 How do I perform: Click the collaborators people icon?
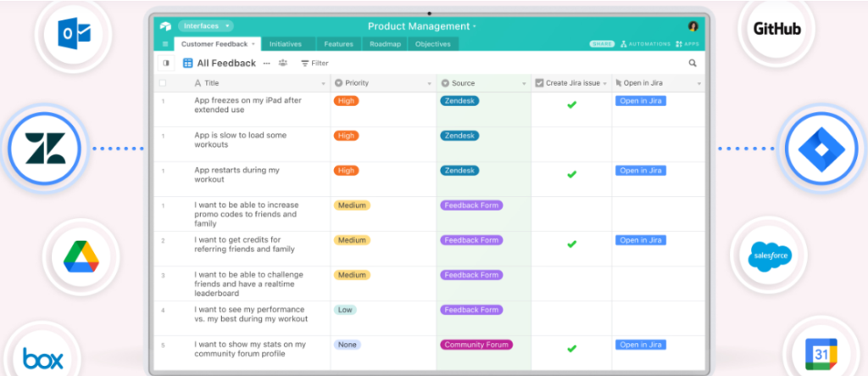coord(283,63)
